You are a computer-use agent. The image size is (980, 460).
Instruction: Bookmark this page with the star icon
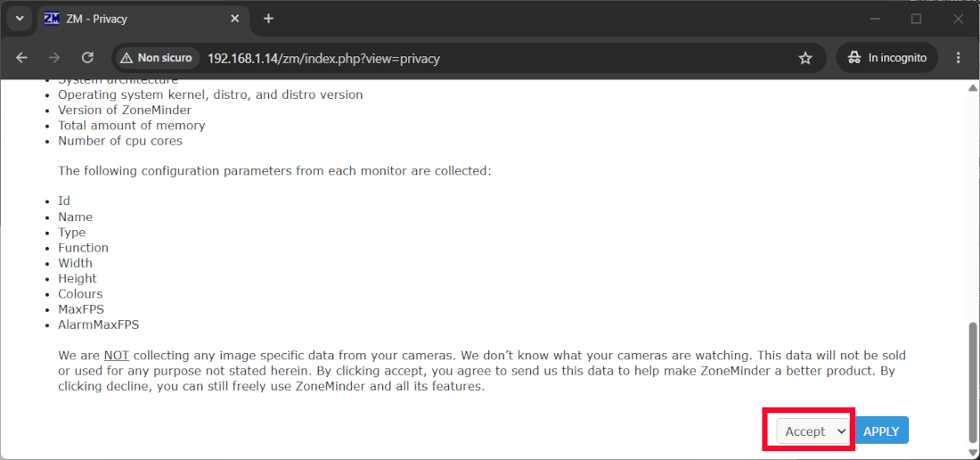[805, 58]
